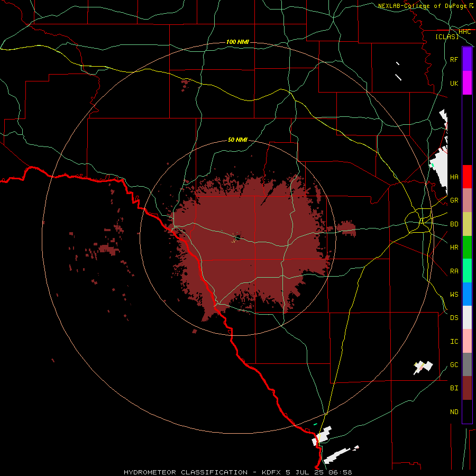Screen dimensions: 476x476
Task: Click the 'HA' legend label
Action: [454, 177]
